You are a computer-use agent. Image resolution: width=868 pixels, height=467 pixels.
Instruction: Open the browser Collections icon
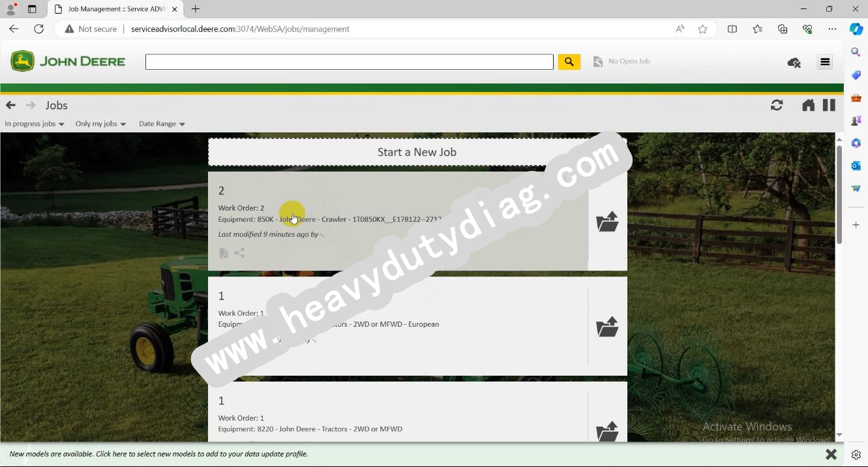(x=783, y=29)
